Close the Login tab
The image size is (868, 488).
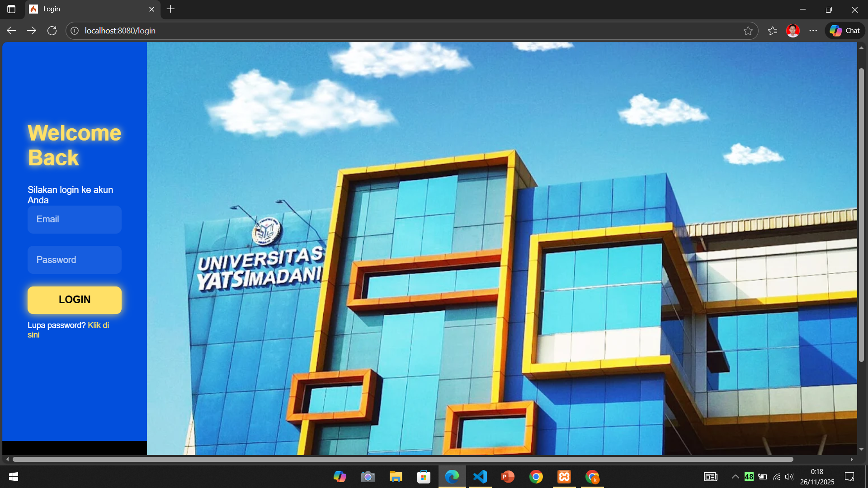[151, 9]
